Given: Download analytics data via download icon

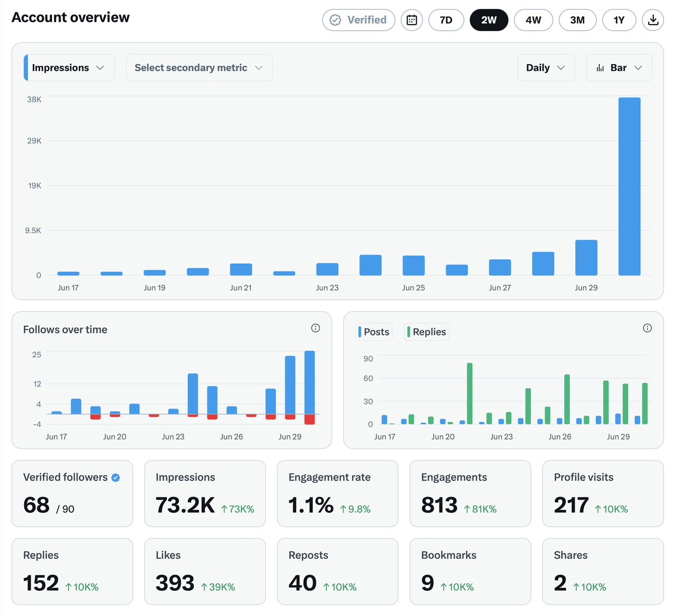Looking at the screenshot, I should click(653, 20).
